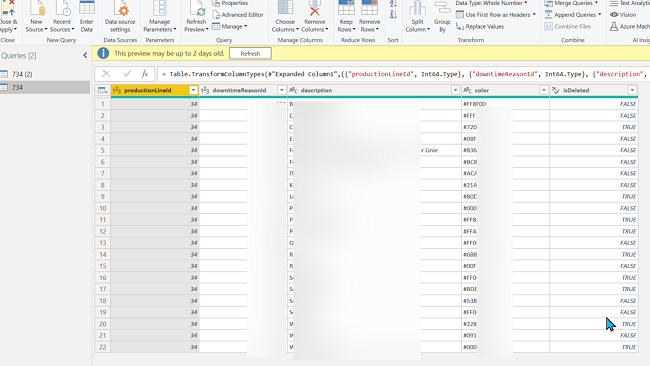Open table options icon at grid corner
650x366 pixels.
click(102, 90)
